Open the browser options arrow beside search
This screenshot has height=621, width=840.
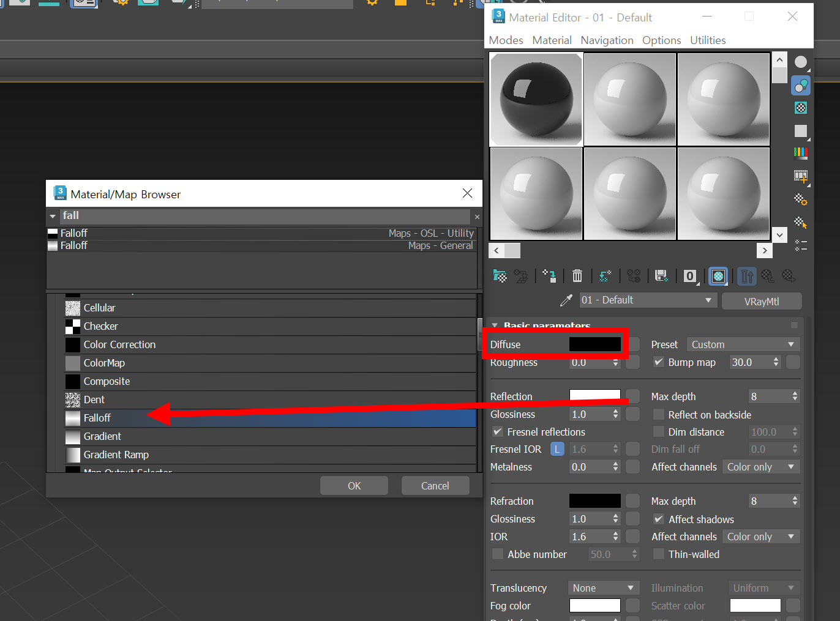(53, 216)
